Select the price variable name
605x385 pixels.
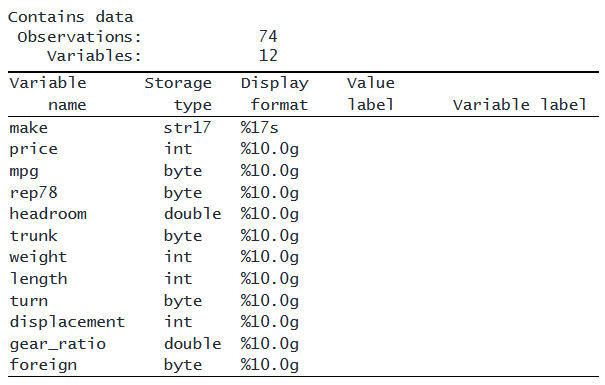[34, 150]
